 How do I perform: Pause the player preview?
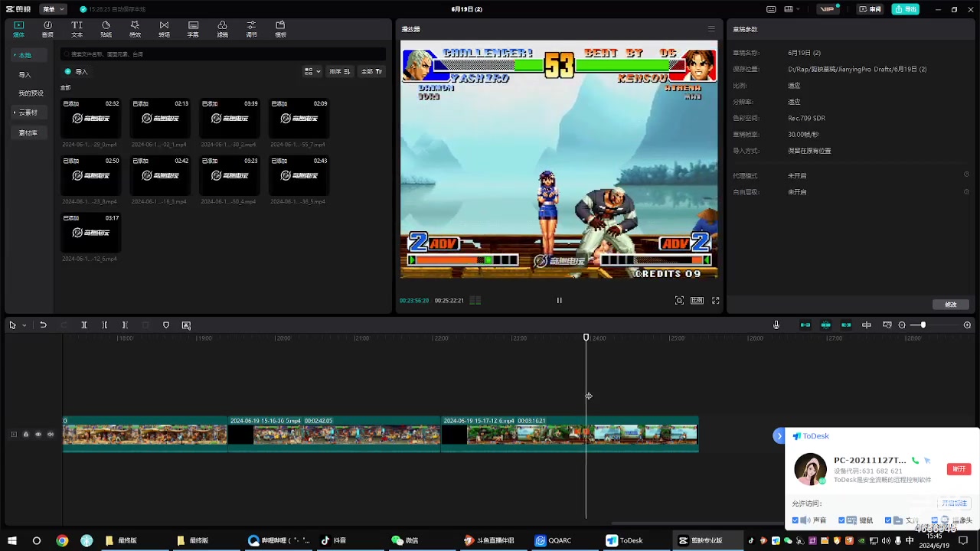click(x=559, y=301)
